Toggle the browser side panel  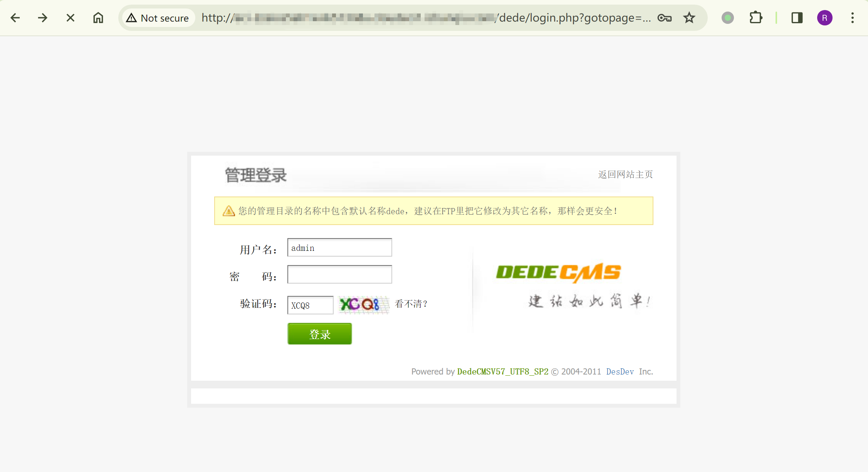[x=797, y=18]
